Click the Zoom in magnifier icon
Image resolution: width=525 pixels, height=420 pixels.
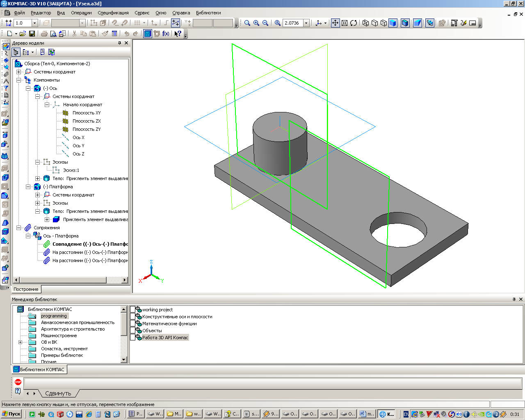[256, 23]
